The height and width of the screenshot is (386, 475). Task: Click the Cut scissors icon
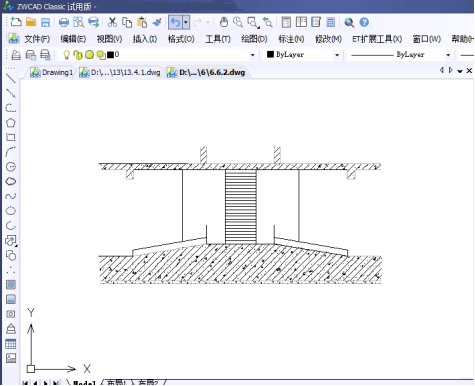click(112, 22)
